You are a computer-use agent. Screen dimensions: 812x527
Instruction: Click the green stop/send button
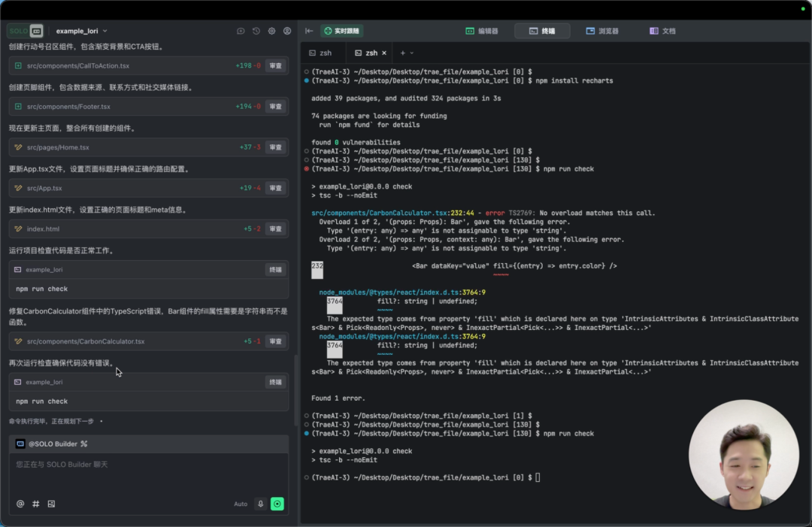click(x=277, y=504)
